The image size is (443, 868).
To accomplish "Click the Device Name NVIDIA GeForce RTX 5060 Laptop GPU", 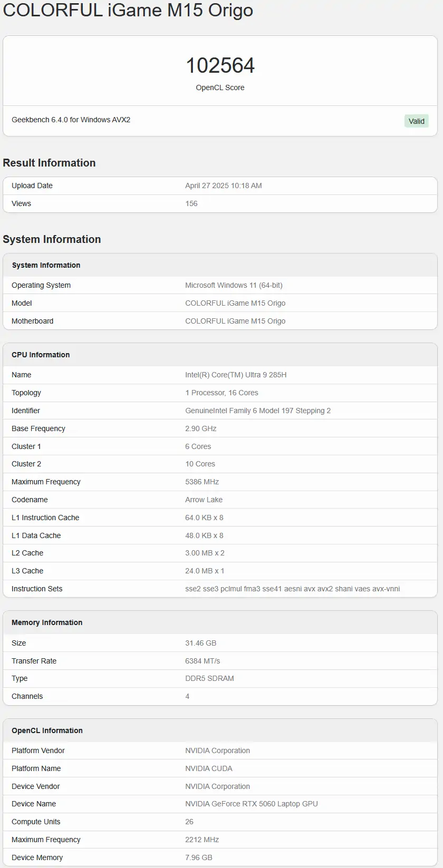I will [x=252, y=804].
